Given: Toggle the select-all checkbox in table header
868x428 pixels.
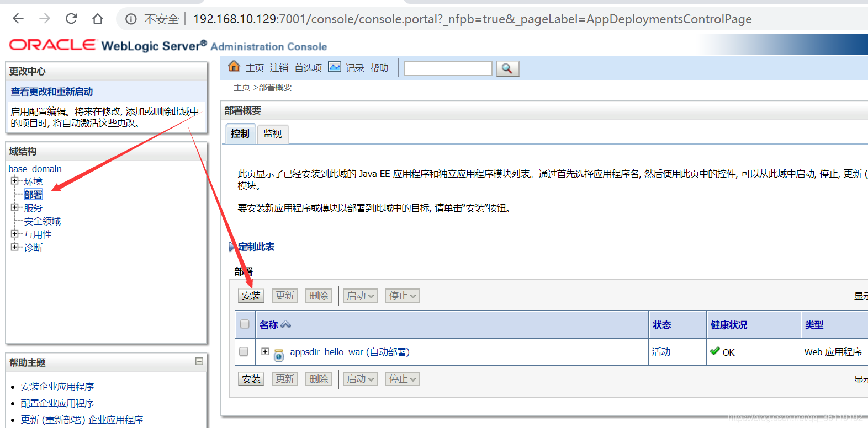Looking at the screenshot, I should click(x=245, y=324).
